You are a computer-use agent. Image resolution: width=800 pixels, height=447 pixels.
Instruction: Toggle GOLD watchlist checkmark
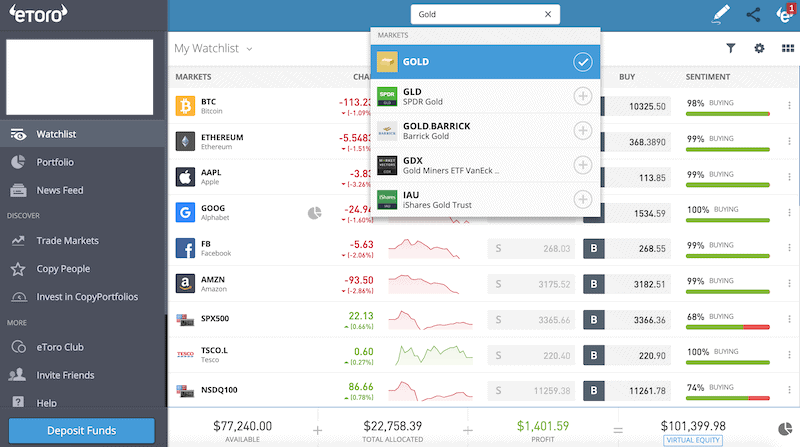[x=583, y=62]
